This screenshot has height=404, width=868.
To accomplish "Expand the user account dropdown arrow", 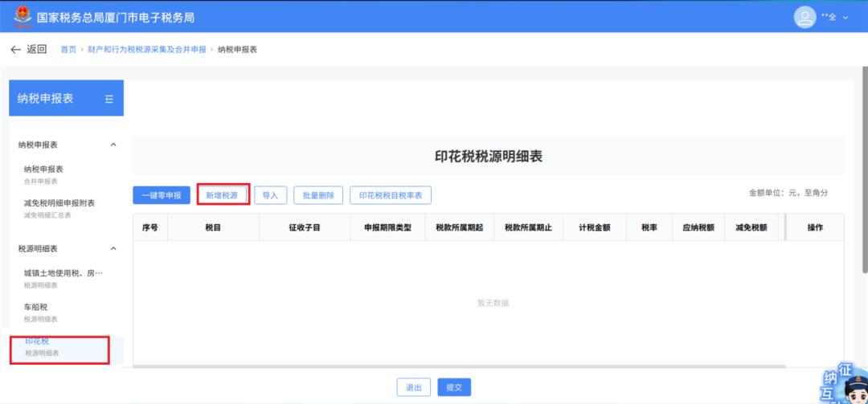I will point(845,18).
